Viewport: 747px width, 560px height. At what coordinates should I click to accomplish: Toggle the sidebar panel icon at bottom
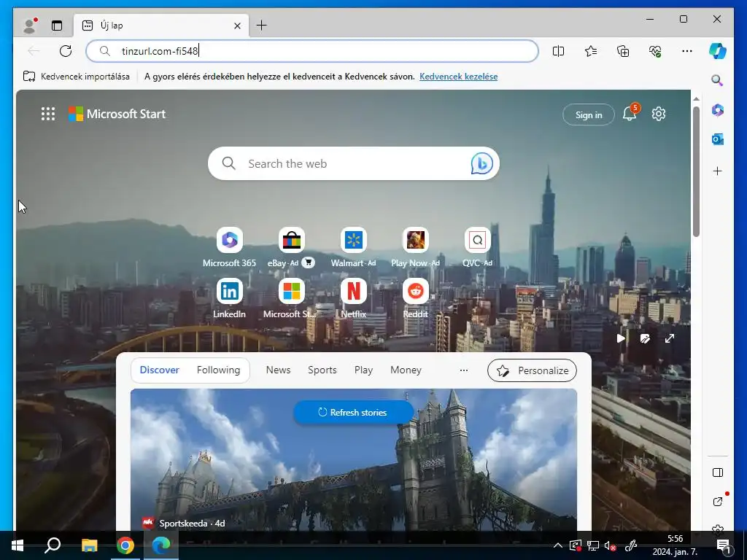(718, 472)
